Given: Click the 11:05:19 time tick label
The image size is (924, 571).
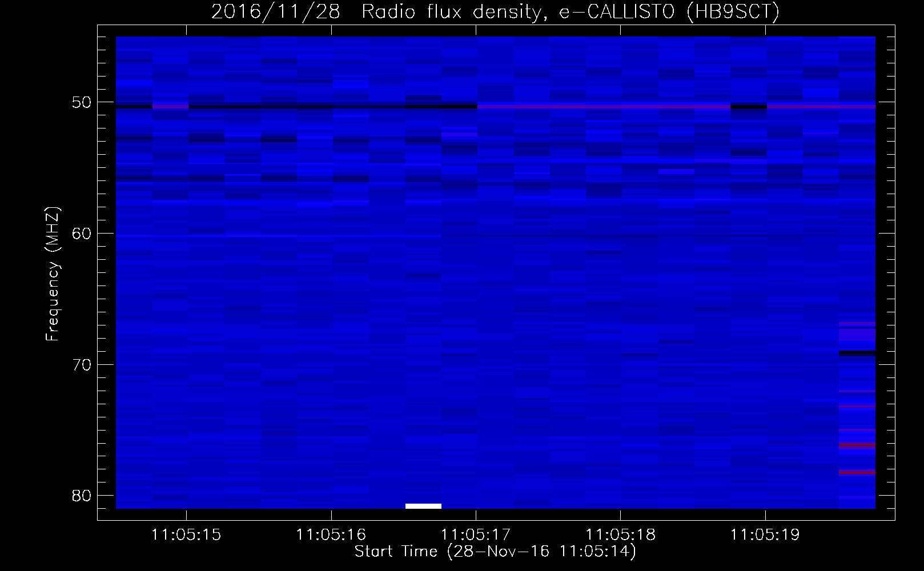Looking at the screenshot, I should coord(765,535).
